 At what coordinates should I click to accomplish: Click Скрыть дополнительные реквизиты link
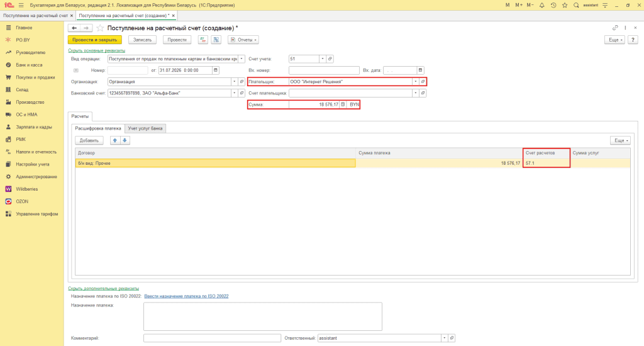pyautogui.click(x=104, y=289)
